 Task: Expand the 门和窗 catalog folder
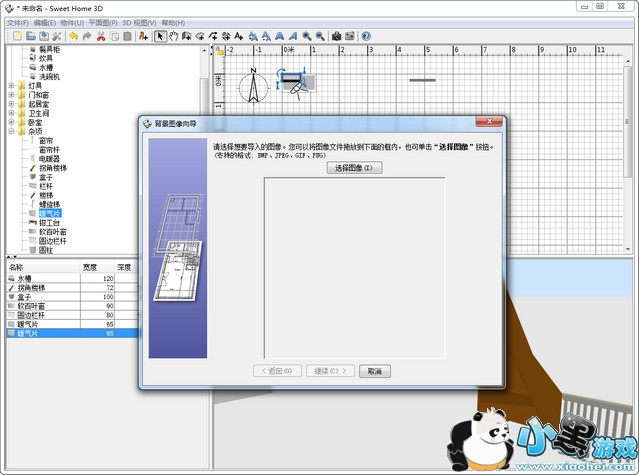11,96
